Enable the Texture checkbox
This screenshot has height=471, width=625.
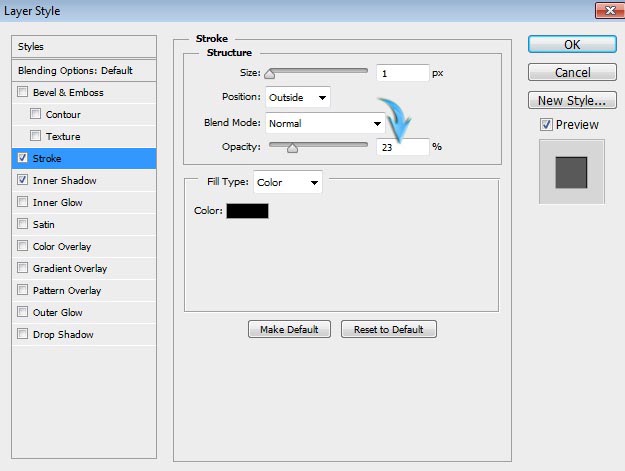pos(35,136)
